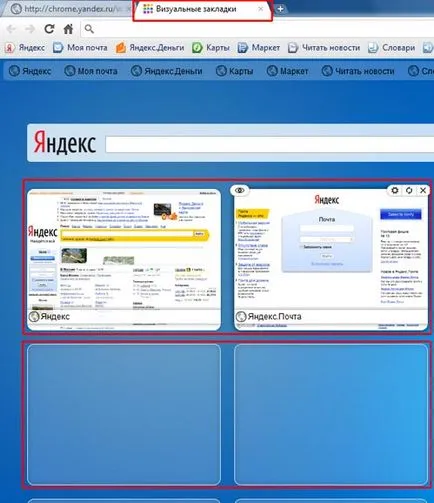Click Яндекс link in blue page bar
The image size is (434, 503).
pyautogui.click(x=30, y=71)
